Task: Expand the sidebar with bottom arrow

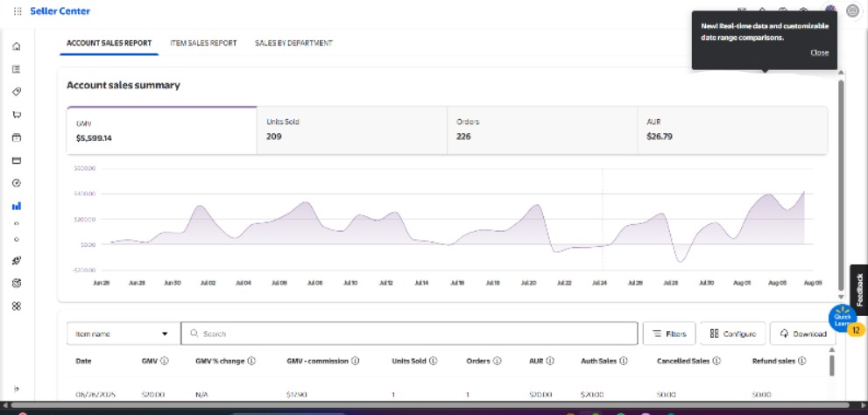Action: (17, 390)
